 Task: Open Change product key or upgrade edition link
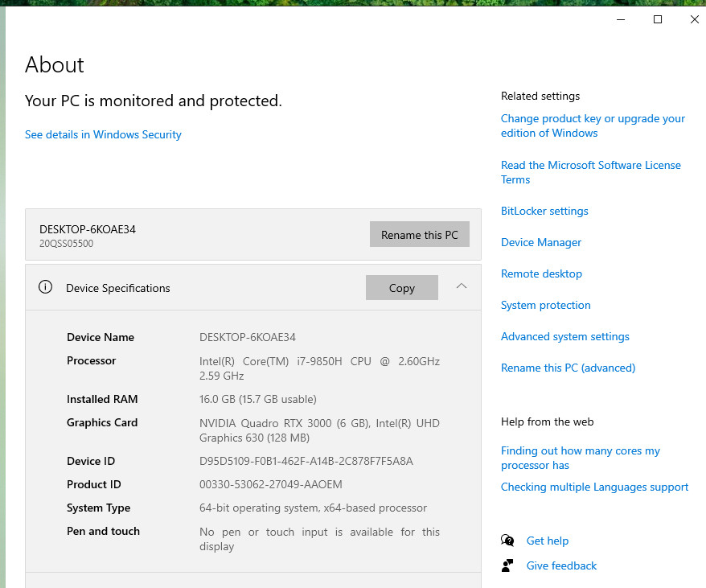593,125
